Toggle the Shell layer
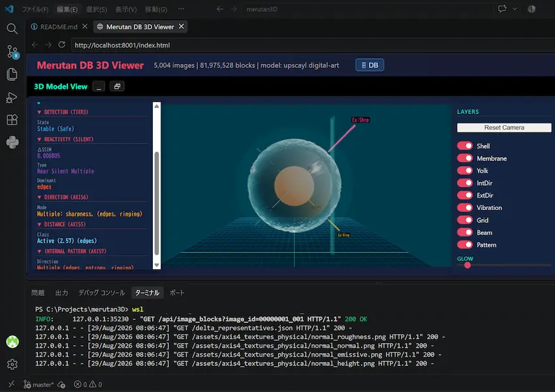Viewport: 555px width, 392px height. click(x=465, y=145)
